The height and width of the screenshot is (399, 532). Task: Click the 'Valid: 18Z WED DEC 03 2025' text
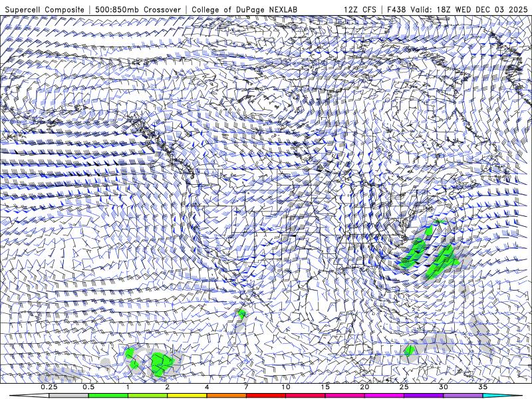[x=469, y=9]
